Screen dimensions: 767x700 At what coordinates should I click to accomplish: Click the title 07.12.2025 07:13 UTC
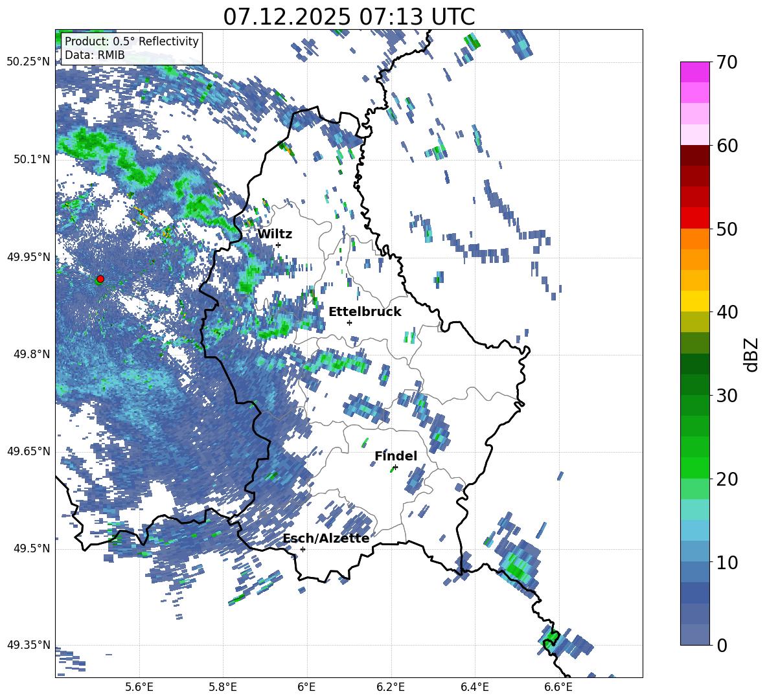pos(349,17)
